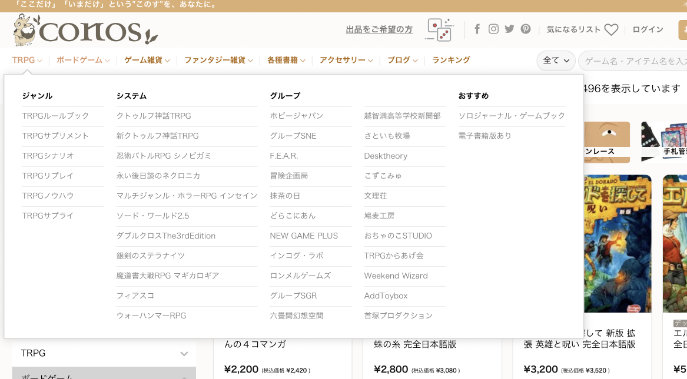Image resolution: width=687 pixels, height=379 pixels.
Task: Click the ログイン link
Action: tap(648, 29)
